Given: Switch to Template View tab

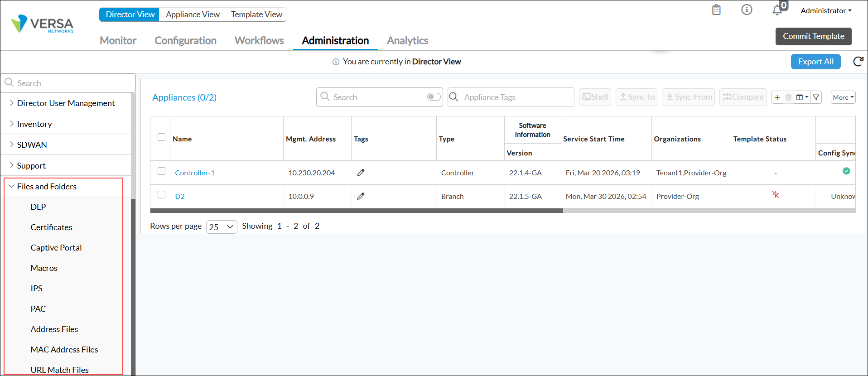Looking at the screenshot, I should click(256, 14).
